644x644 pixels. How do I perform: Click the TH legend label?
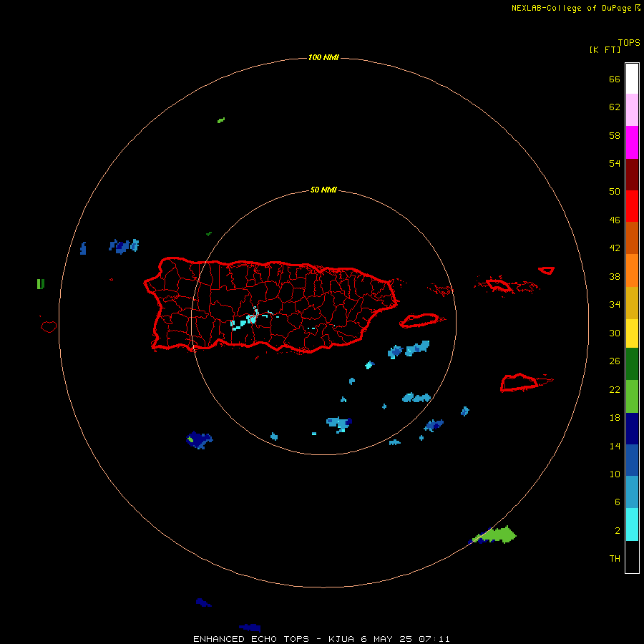click(615, 559)
